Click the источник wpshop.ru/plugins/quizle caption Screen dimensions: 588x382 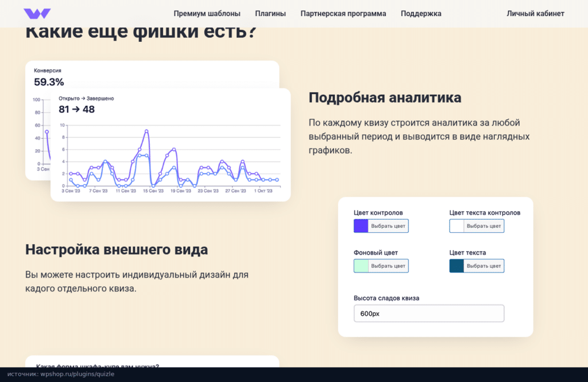(x=61, y=374)
